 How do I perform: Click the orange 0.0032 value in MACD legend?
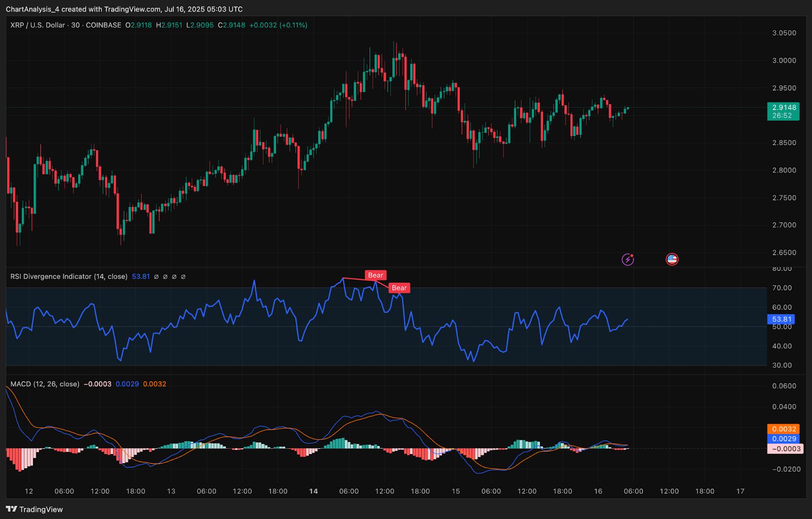155,384
